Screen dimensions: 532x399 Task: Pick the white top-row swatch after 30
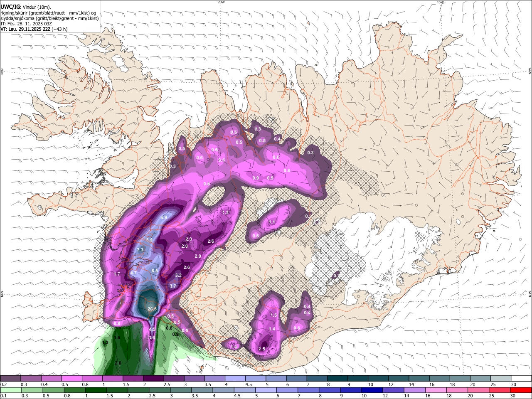click(521, 379)
